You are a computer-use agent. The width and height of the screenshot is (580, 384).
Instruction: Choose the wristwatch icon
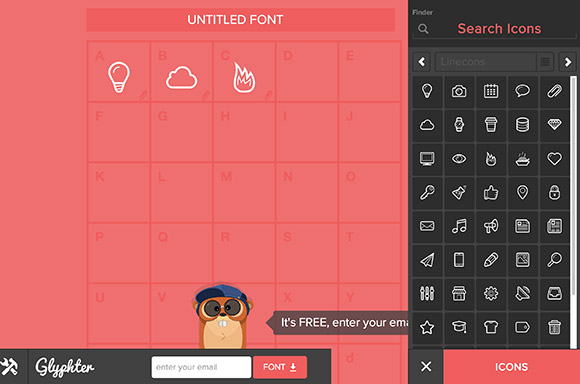pos(459,125)
